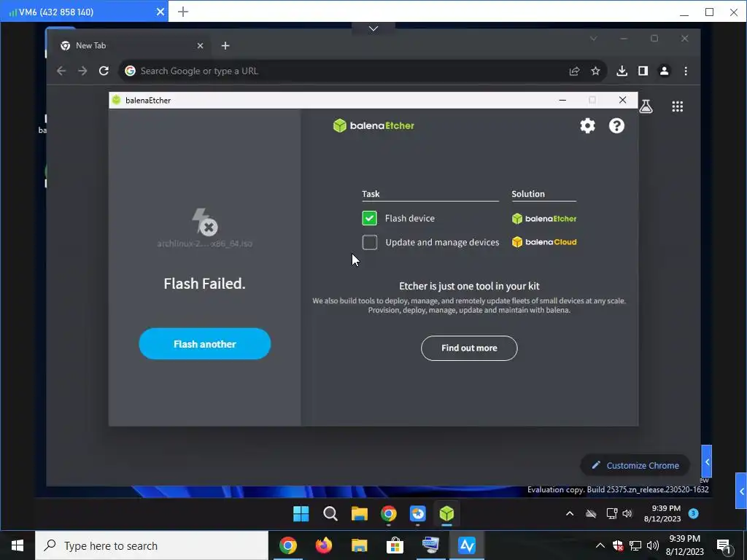
Task: Open Chrome downloads icon
Action: (x=622, y=71)
